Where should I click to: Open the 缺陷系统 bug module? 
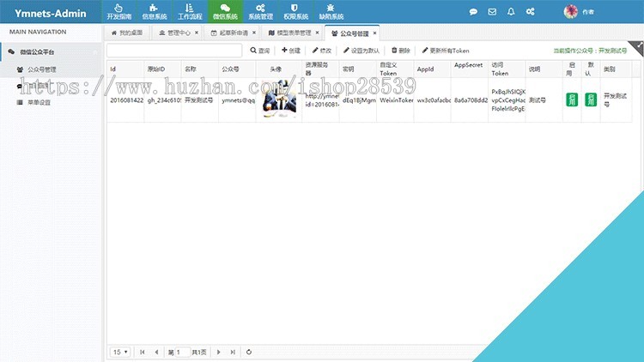331,11
